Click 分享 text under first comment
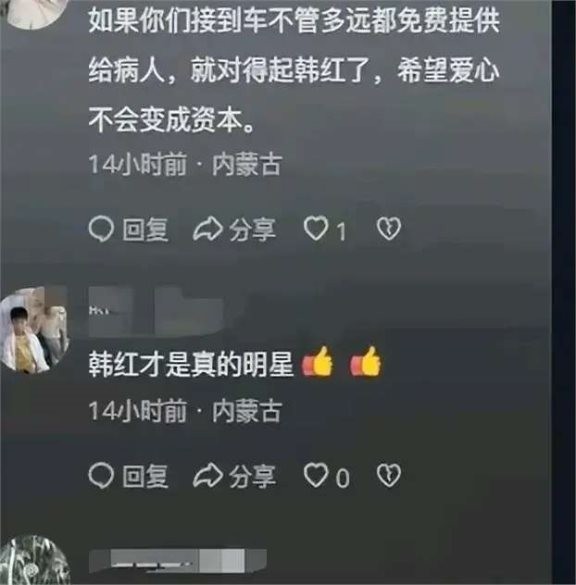Screen dimensions: 576x585 coord(253,229)
